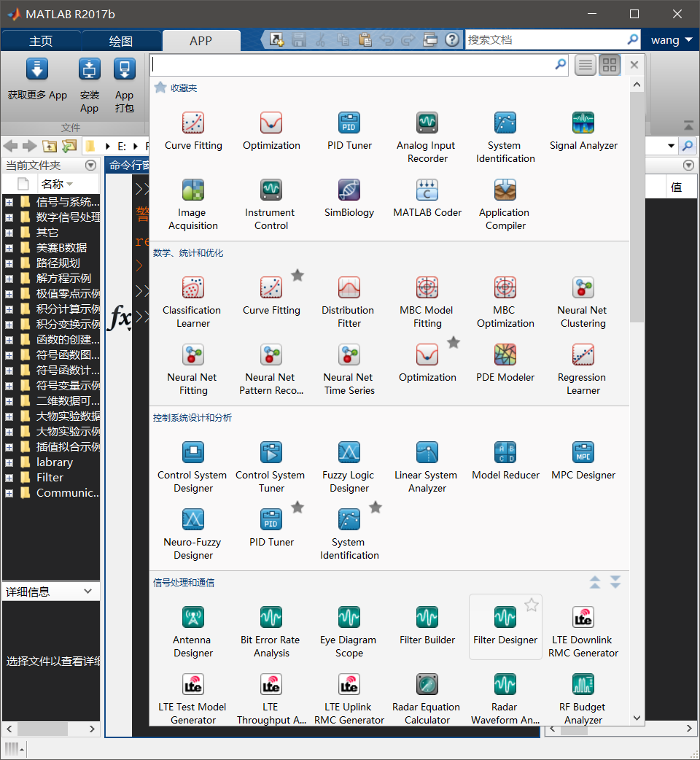The height and width of the screenshot is (760, 700).
Task: Open the address bar path dropdown
Action: click(671, 145)
